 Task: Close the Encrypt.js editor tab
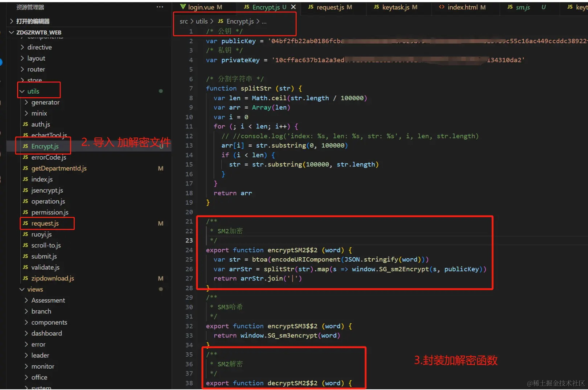293,7
